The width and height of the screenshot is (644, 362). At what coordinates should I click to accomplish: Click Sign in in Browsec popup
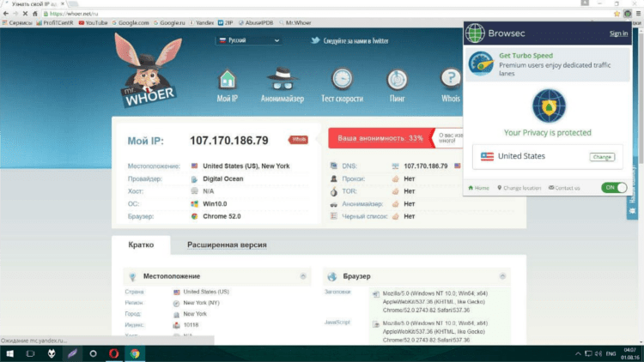pos(618,33)
